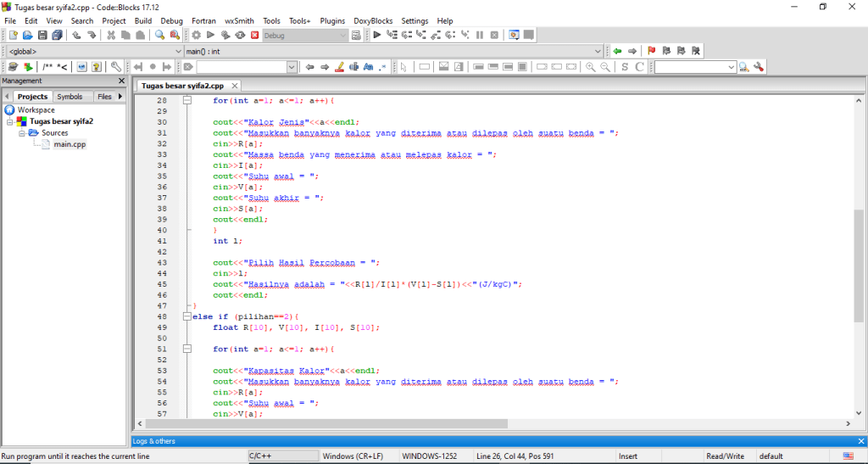Toggle the highlight marker icon
The height and width of the screenshot is (464, 868).
tap(339, 66)
